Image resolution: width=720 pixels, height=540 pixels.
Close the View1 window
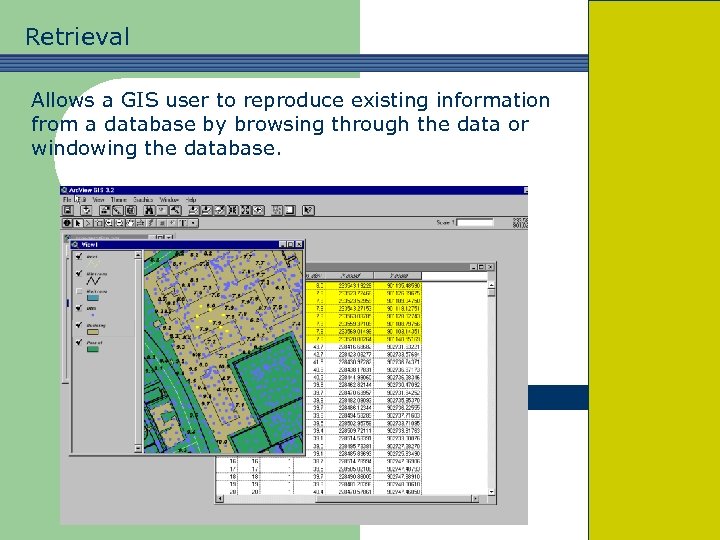299,244
